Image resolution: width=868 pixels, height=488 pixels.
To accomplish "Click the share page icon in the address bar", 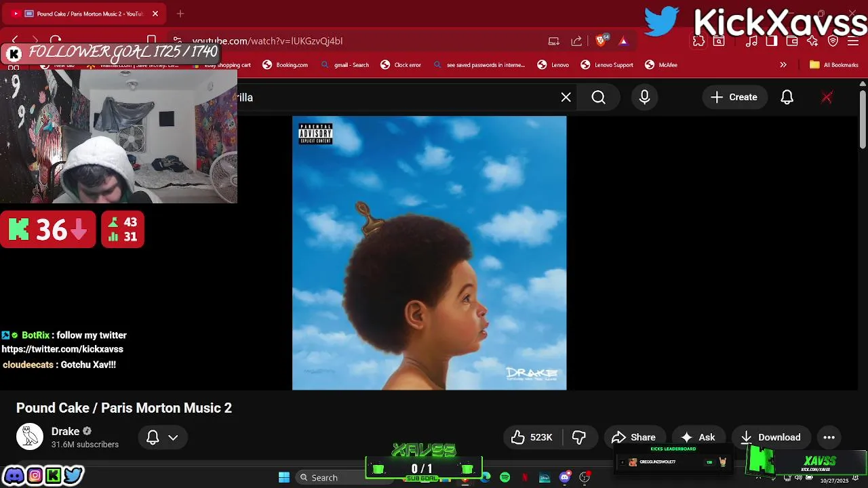I will [x=576, y=41].
